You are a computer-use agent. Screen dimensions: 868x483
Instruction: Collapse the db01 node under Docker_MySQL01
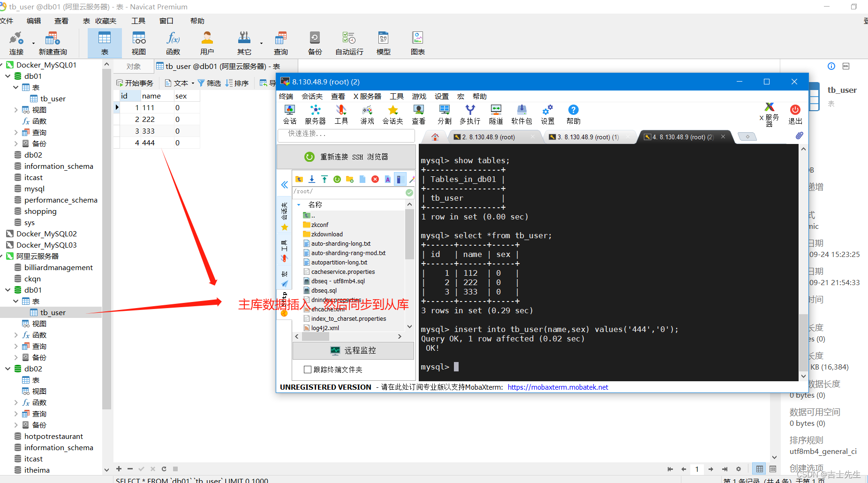click(8, 76)
